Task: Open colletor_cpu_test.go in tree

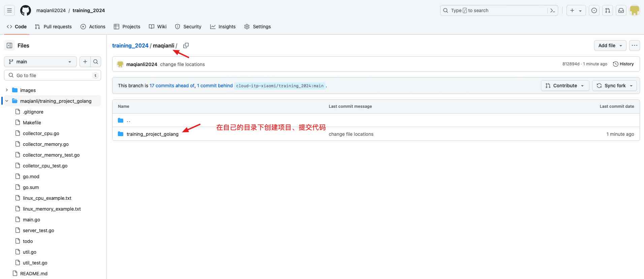Action: click(x=45, y=166)
